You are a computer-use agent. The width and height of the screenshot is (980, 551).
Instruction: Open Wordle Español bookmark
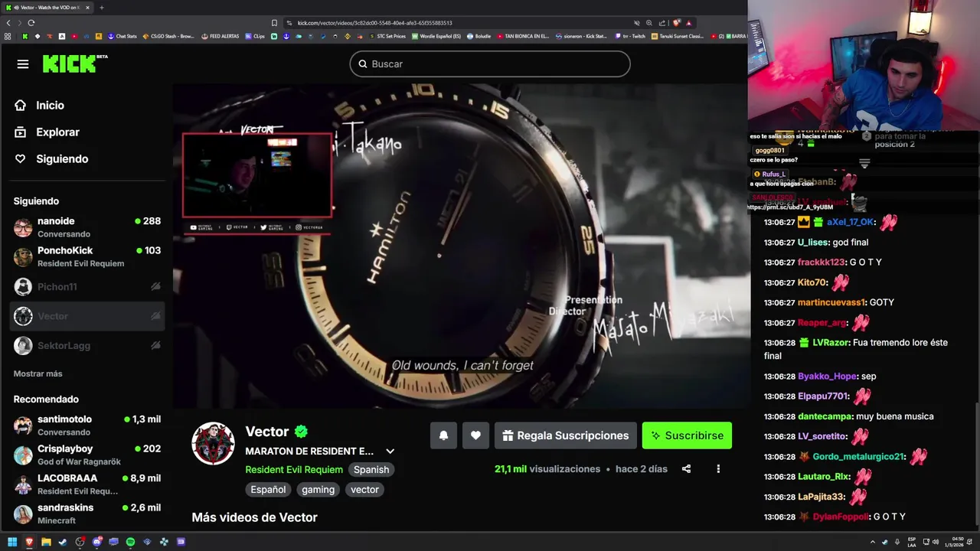pos(436,36)
